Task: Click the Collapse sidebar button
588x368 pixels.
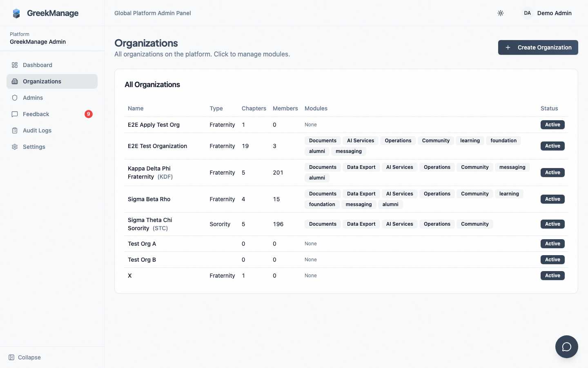Action: pyautogui.click(x=24, y=357)
